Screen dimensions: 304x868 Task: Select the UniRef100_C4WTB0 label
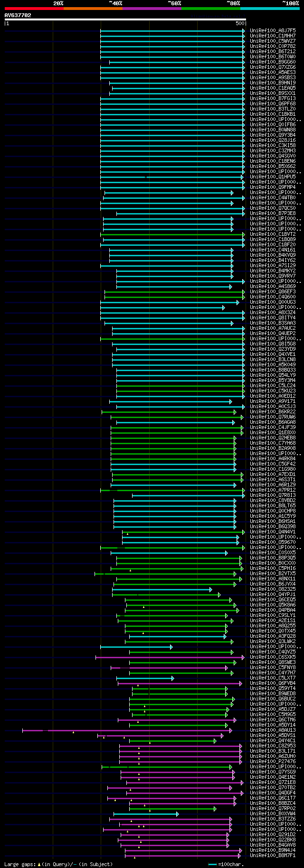(273, 197)
